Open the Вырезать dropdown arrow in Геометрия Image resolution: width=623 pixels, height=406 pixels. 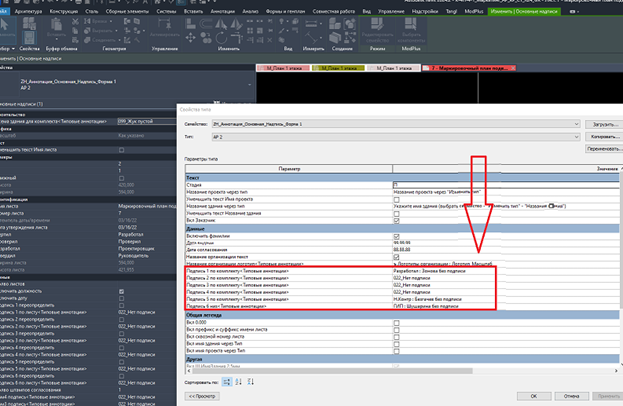click(x=117, y=31)
